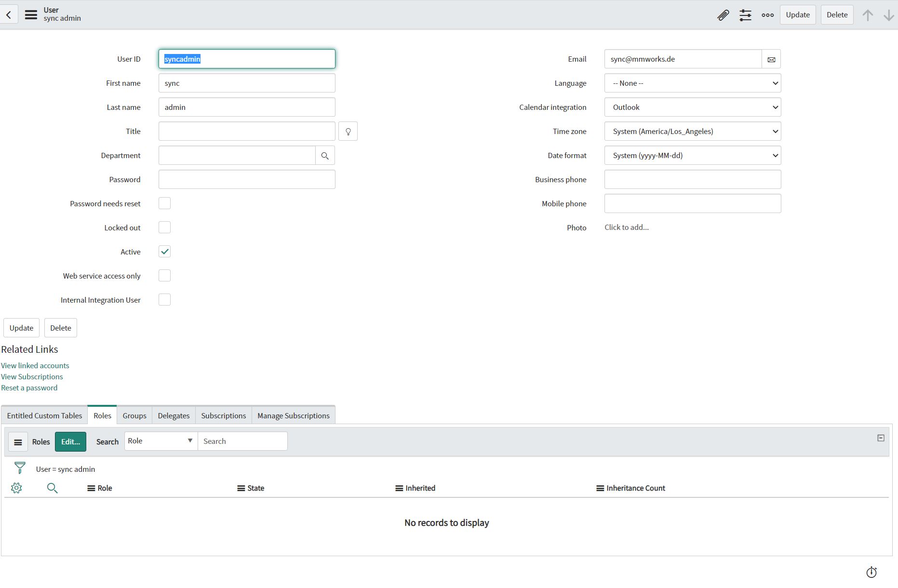Viewport: 898px width, 588px height.
Task: Click the stopwatch icon at bottom right
Action: (871, 572)
